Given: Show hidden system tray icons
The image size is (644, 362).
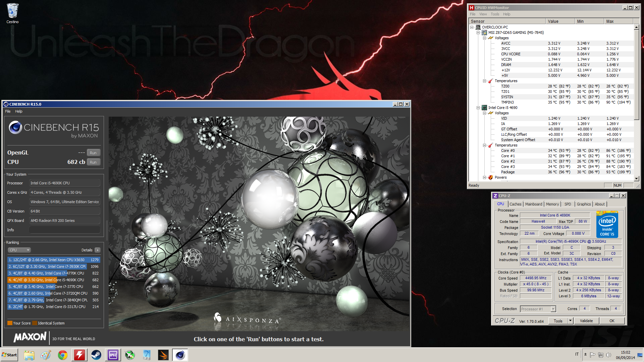Looking at the screenshot, I should click(585, 355).
